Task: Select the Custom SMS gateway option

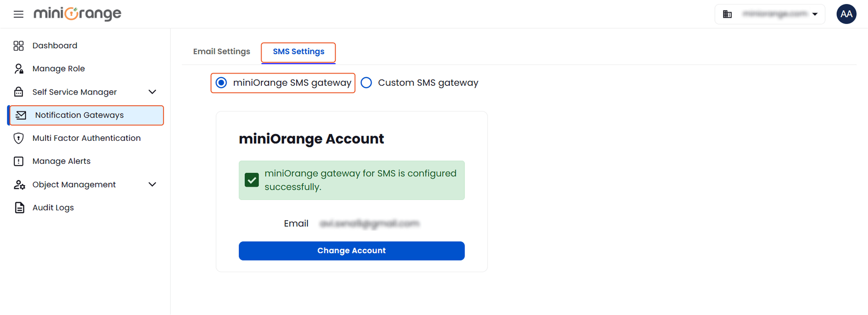Action: 366,83
